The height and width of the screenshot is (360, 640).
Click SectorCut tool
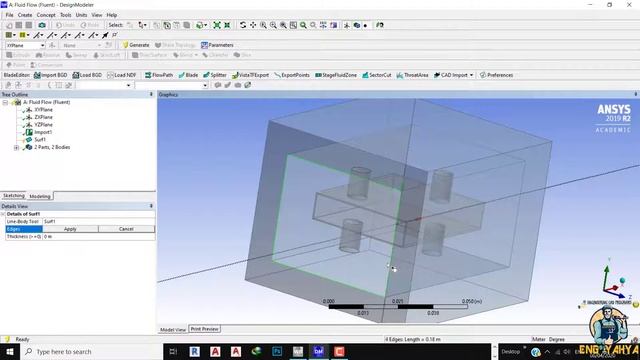377,75
